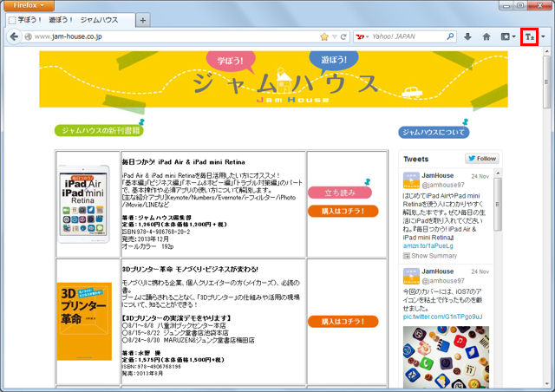Click the second tweet's 24 Nov date
The height and width of the screenshot is (392, 555).
[x=480, y=272]
